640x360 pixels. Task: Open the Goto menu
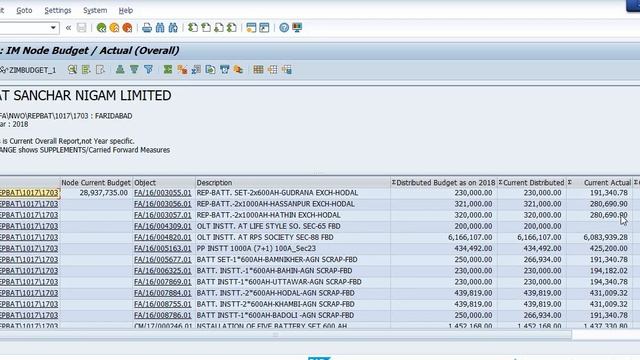[x=24, y=10]
